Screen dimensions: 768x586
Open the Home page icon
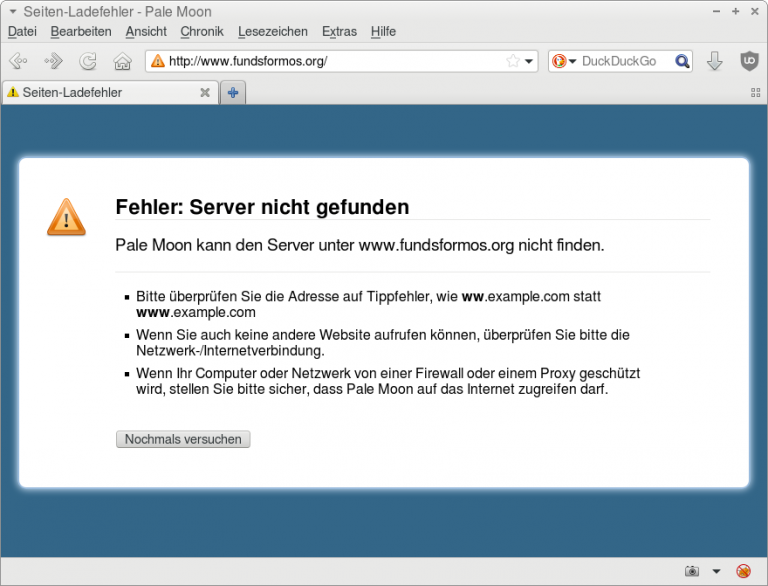[x=122, y=61]
